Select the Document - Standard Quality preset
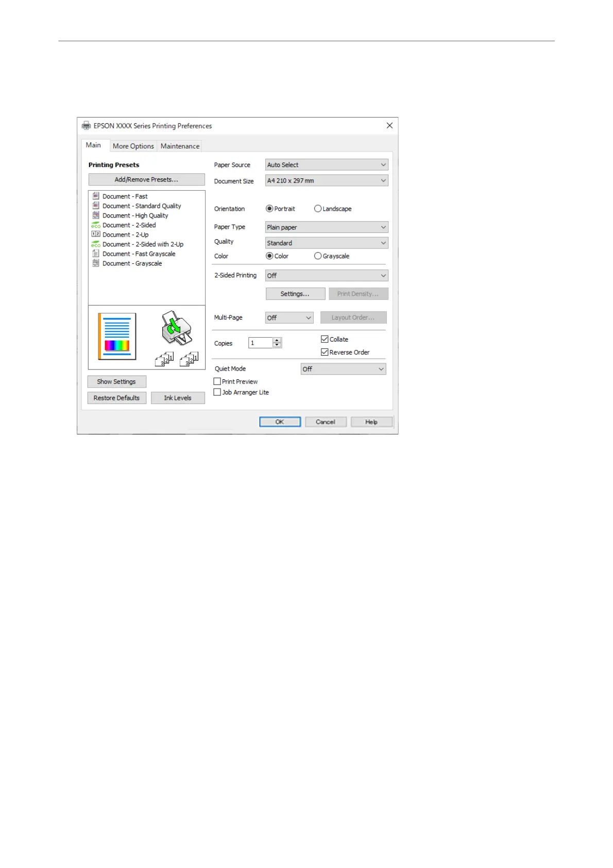Screen dimensions: 613x868 142,206
